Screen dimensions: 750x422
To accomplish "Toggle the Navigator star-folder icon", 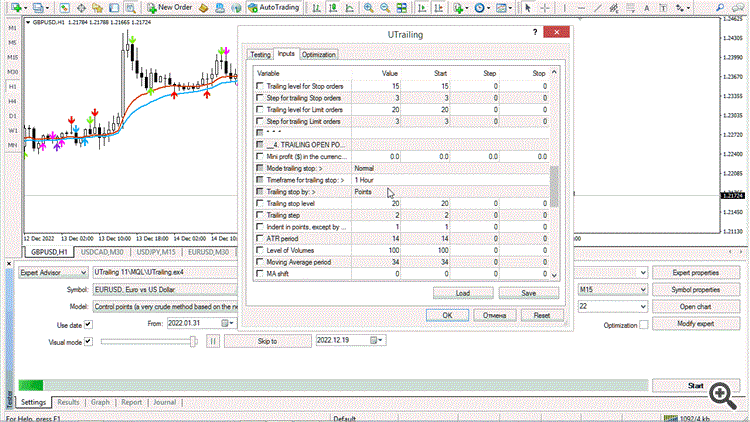I will click(98, 8).
